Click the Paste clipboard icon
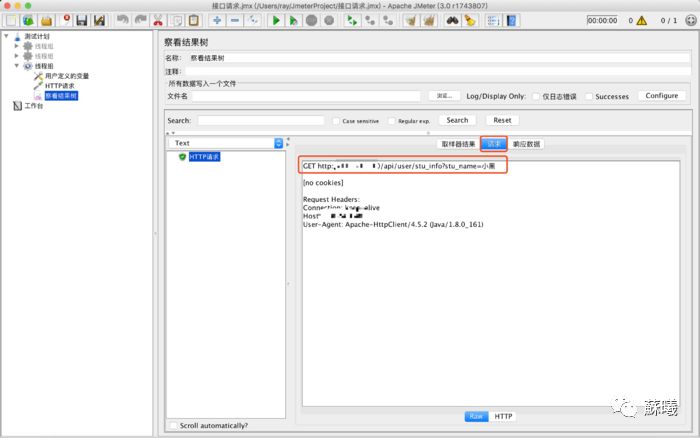 tap(194, 21)
